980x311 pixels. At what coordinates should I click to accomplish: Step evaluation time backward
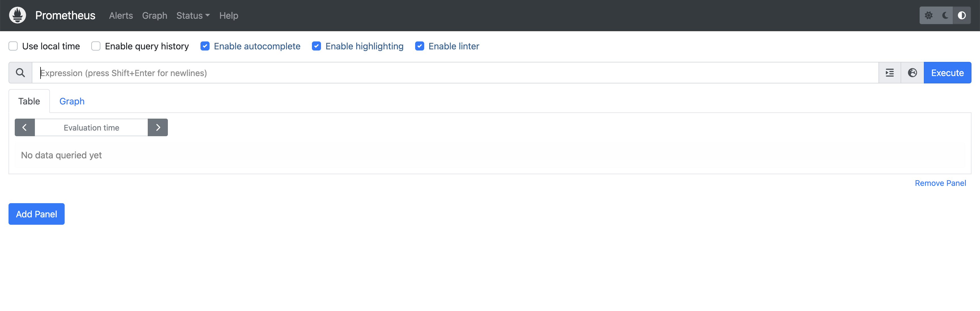(x=25, y=127)
